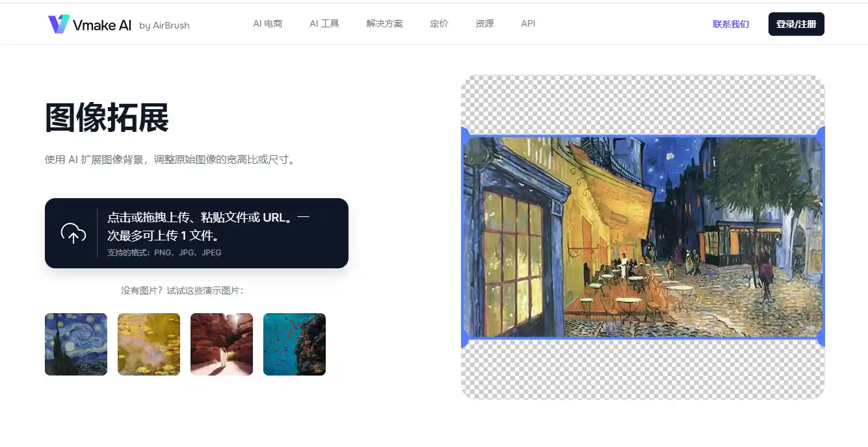Click the AI 扩展图像背景 description text
This screenshot has height=447, width=868.
pyautogui.click(x=170, y=159)
